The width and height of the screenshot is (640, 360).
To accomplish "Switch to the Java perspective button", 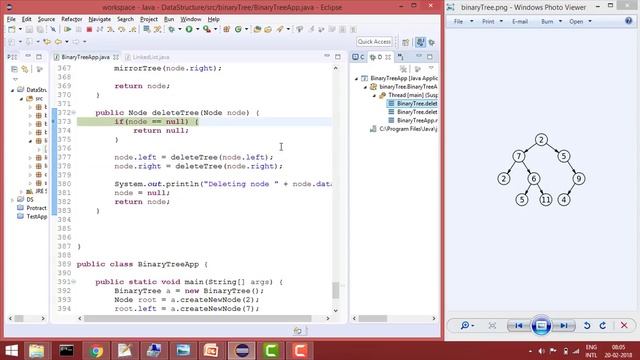I will 420,42.
